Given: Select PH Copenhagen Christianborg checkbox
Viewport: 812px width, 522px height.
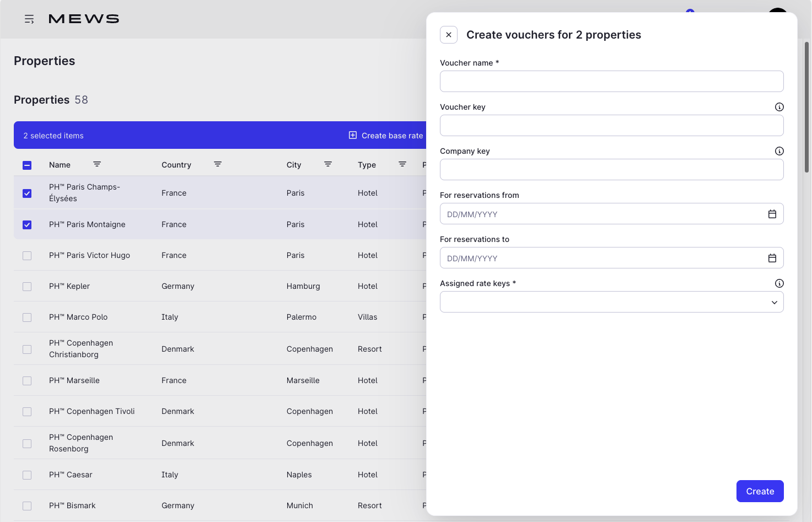Looking at the screenshot, I should click(27, 349).
